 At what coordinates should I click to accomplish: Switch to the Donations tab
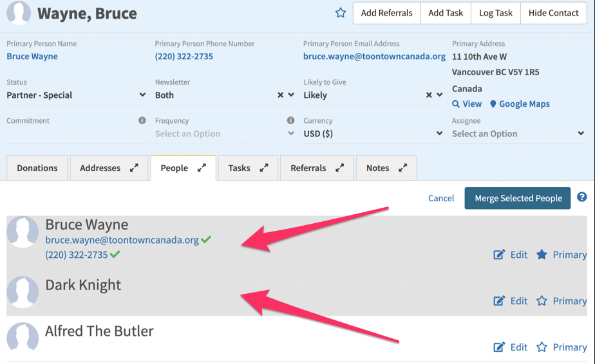click(37, 168)
